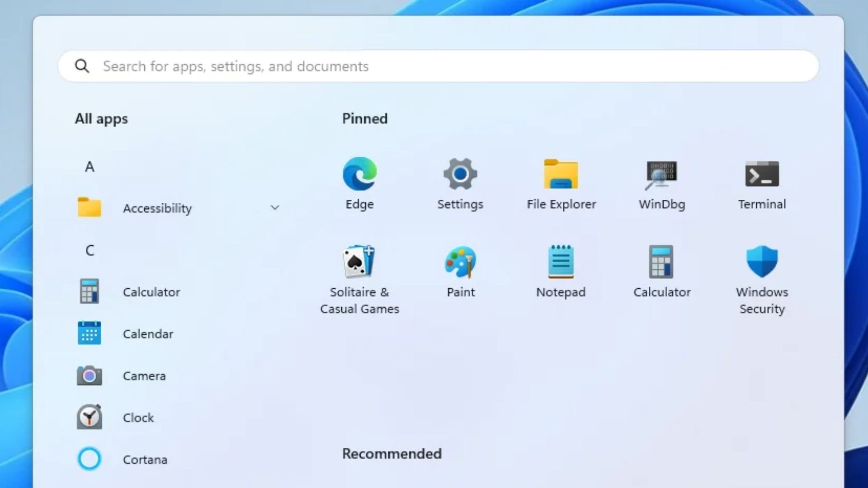The height and width of the screenshot is (488, 868).
Task: Click the search apps input field
Action: (438, 66)
